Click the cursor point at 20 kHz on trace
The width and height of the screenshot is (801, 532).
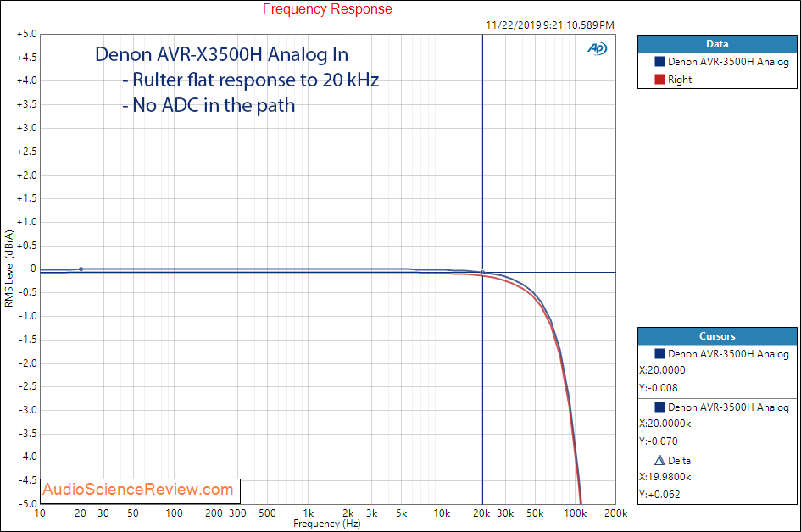(482, 273)
